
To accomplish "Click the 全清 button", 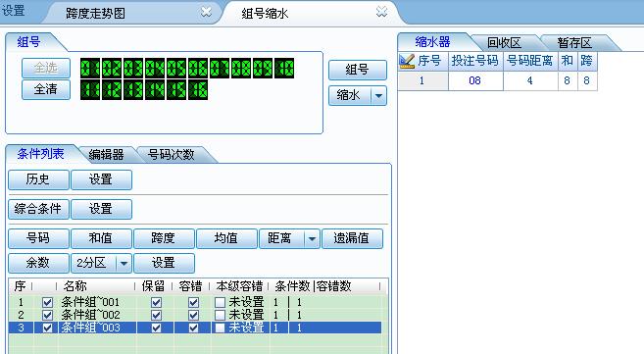I will click(46, 89).
